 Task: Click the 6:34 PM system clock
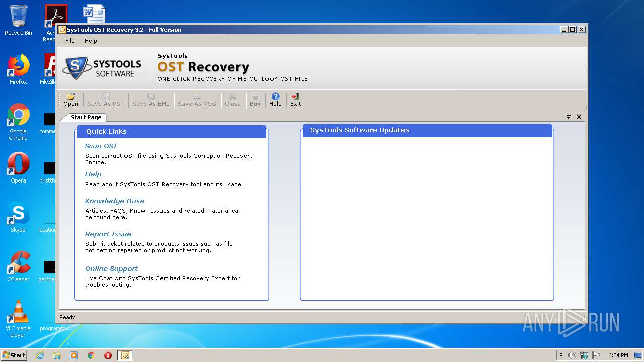[618, 355]
